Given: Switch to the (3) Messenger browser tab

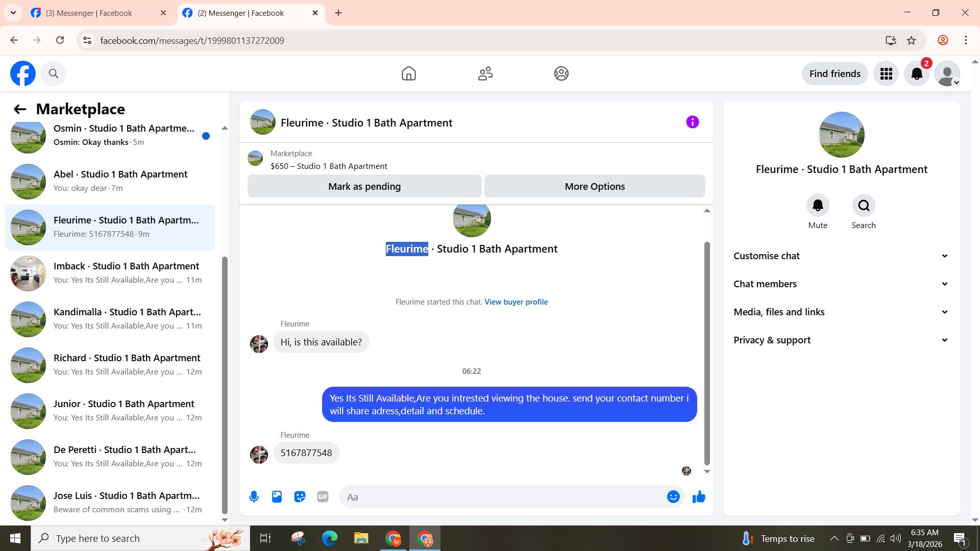Looking at the screenshot, I should (89, 13).
